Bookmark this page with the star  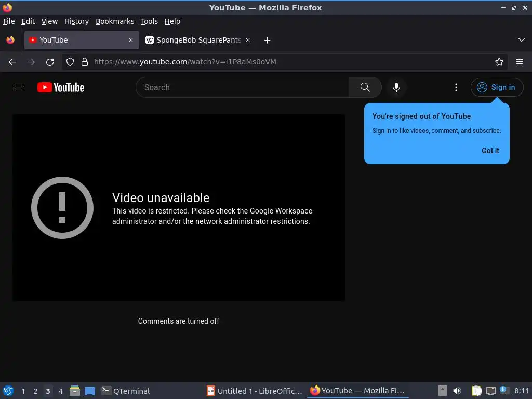[499, 62]
